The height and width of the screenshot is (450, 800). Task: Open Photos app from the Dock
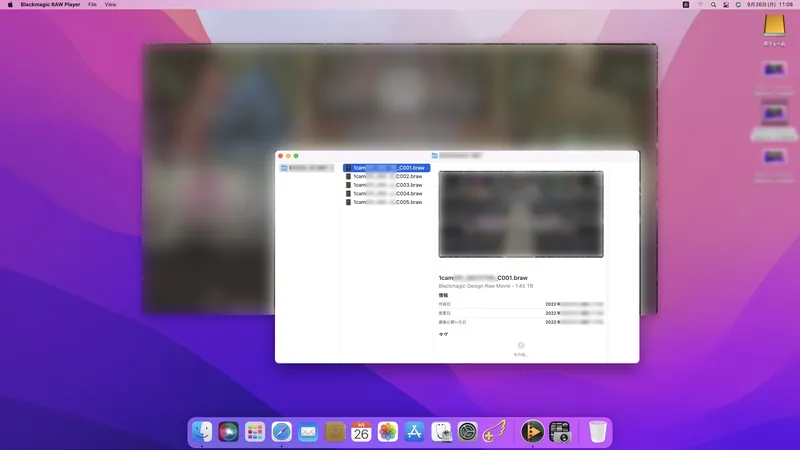388,432
